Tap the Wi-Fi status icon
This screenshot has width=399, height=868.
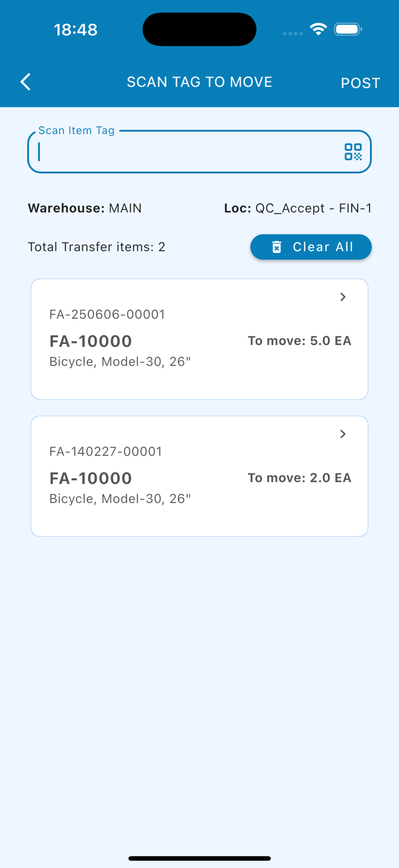click(318, 29)
